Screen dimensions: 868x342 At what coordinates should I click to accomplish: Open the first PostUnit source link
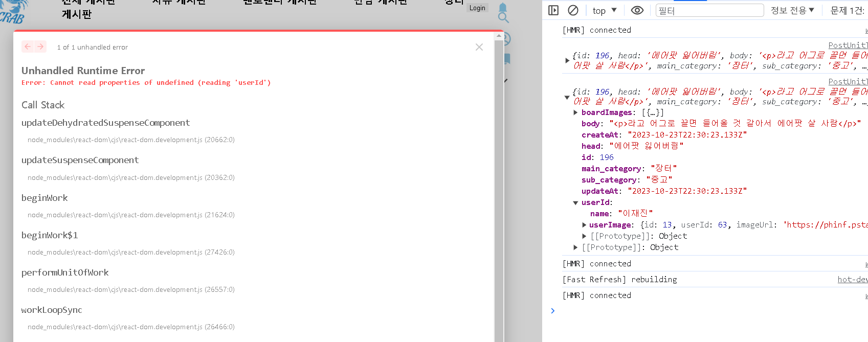click(x=848, y=45)
